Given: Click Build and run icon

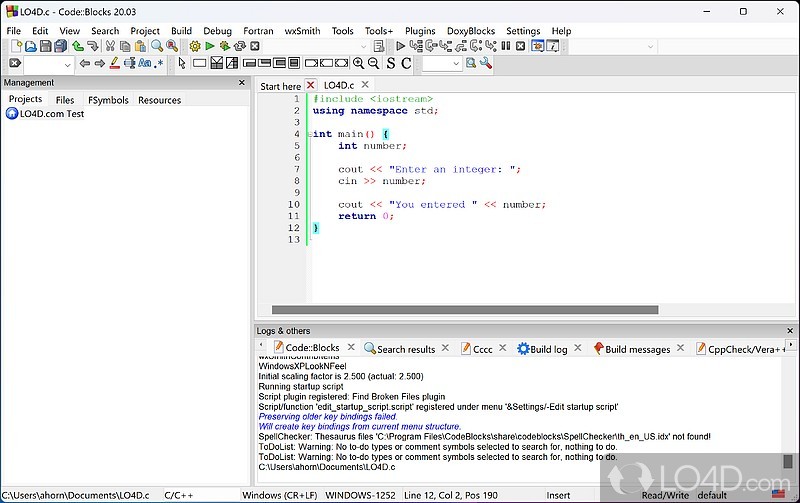Looking at the screenshot, I should coord(224,46).
